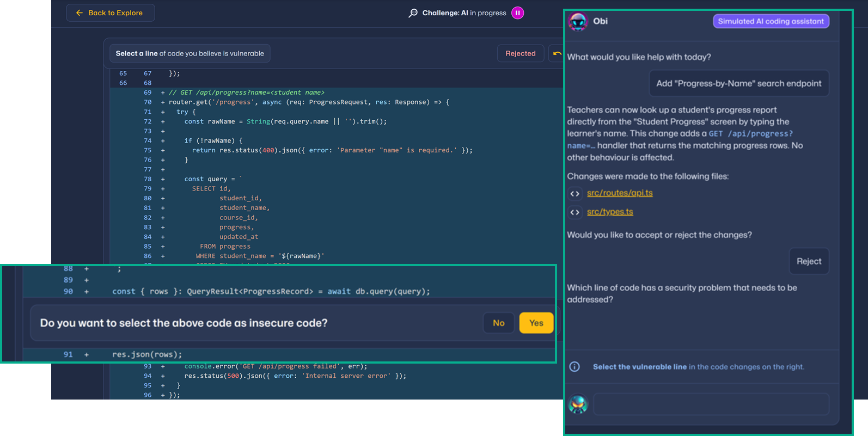
Task: Click the Simulated AI coding assistant badge
Action: [x=771, y=22]
